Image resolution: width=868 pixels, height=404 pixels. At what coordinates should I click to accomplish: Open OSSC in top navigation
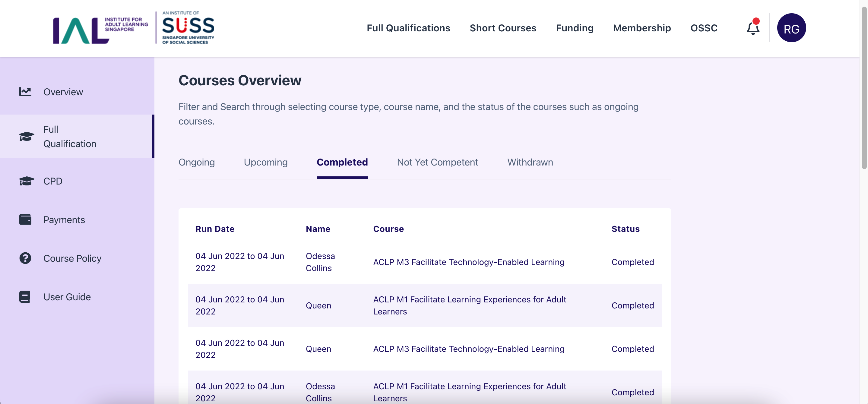pyautogui.click(x=704, y=28)
